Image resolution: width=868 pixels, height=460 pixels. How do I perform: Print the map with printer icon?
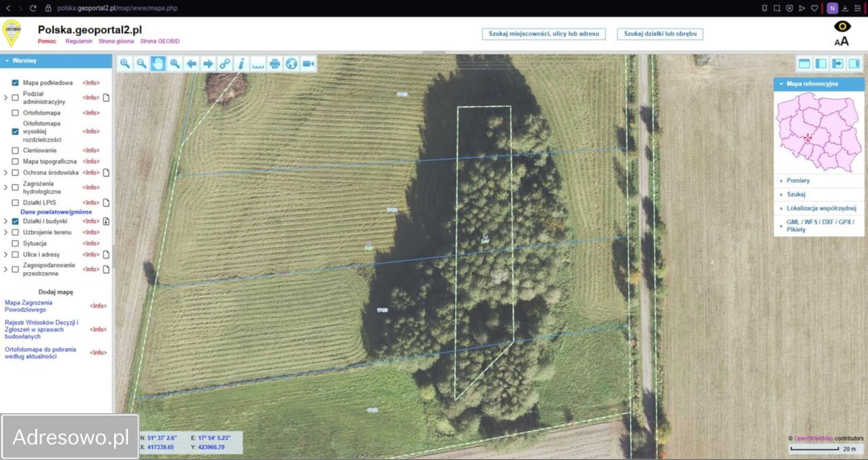275,64
